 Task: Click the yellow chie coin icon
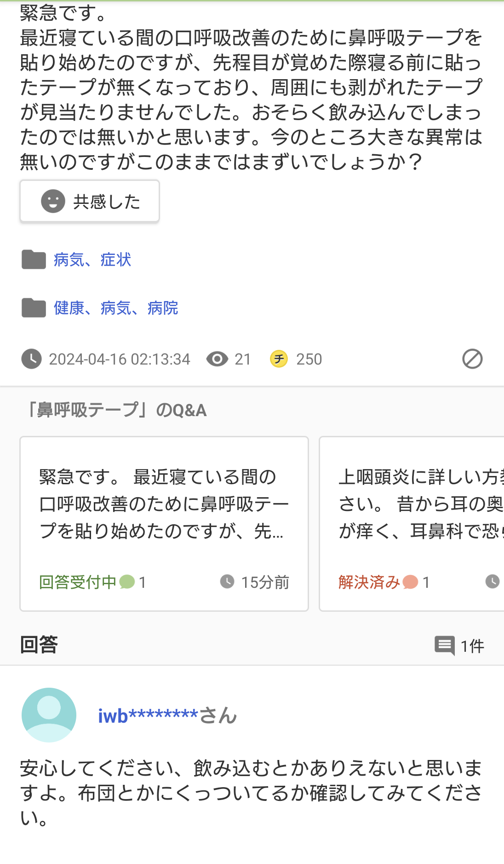[279, 359]
